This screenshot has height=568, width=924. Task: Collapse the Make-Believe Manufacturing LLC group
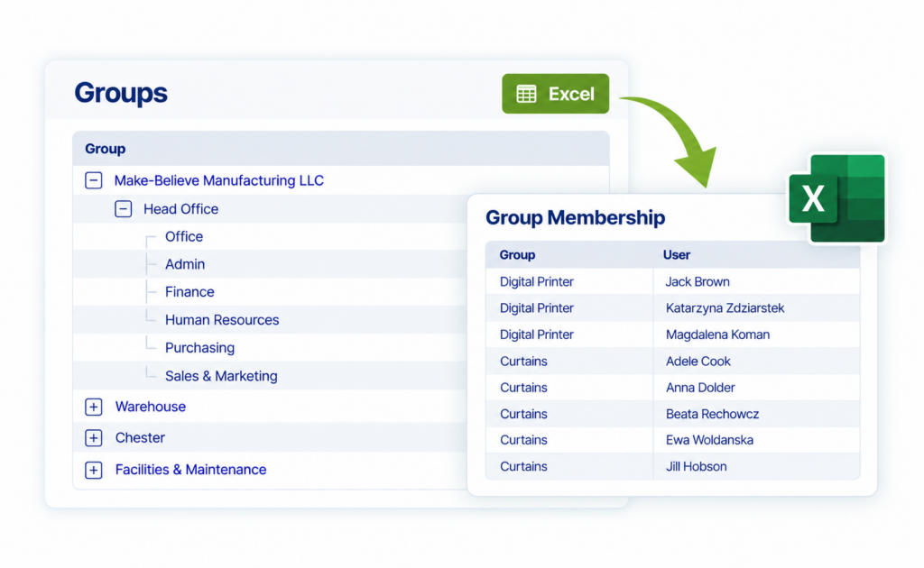tap(94, 180)
